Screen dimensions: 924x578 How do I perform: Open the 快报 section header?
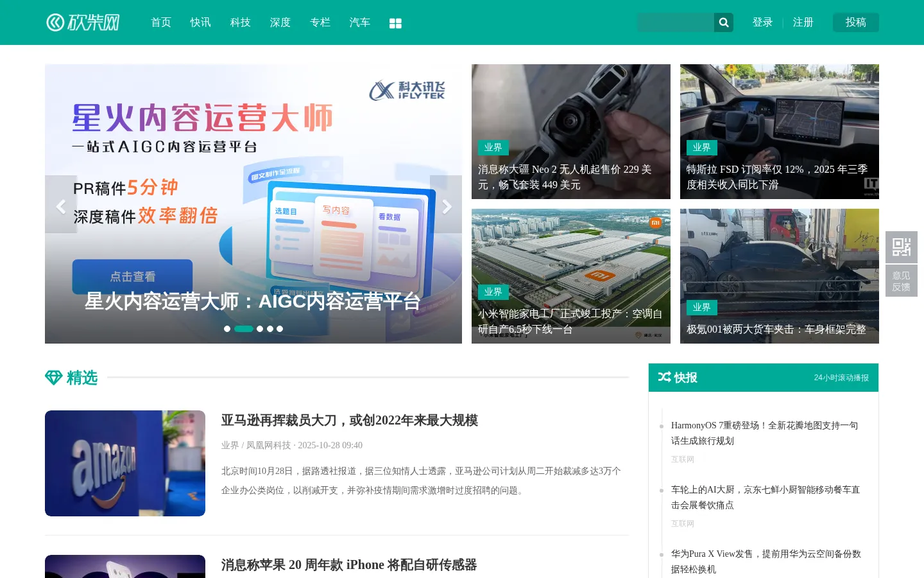click(764, 378)
